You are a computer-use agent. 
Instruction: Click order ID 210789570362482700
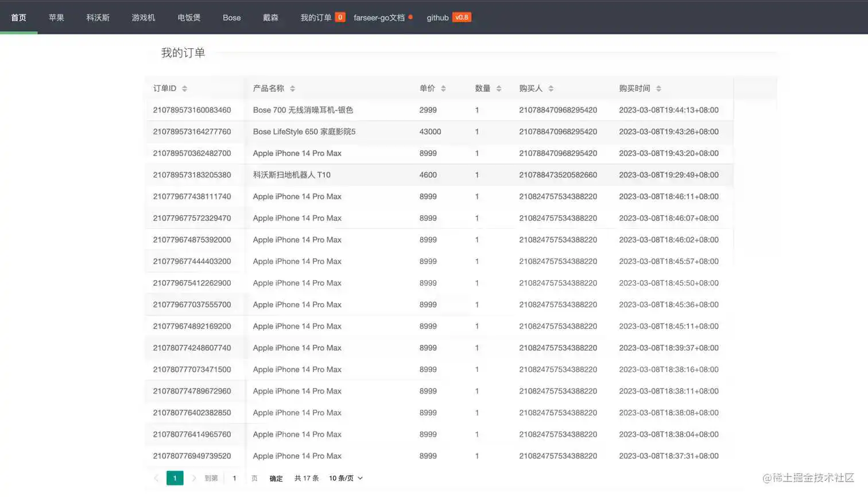tap(192, 153)
